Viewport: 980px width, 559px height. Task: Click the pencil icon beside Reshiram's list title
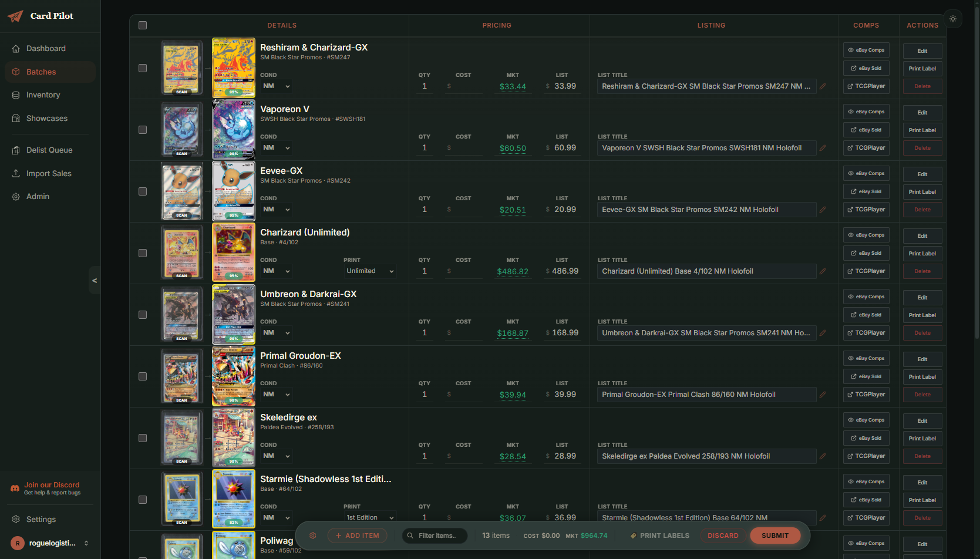point(823,86)
